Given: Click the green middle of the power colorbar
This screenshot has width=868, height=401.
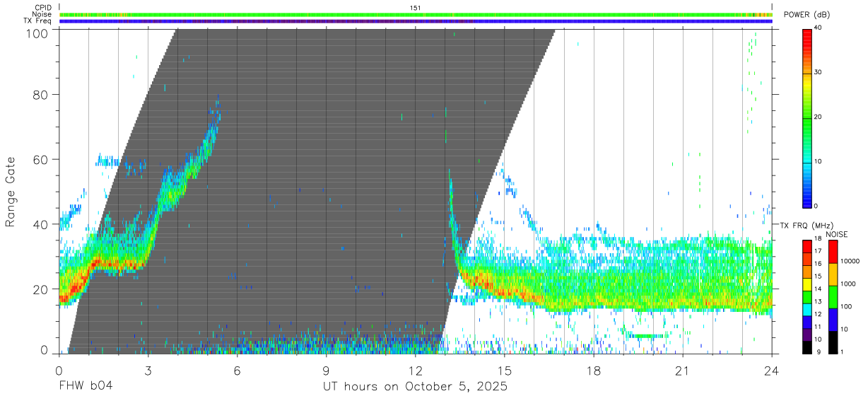Looking at the screenshot, I should [x=807, y=117].
